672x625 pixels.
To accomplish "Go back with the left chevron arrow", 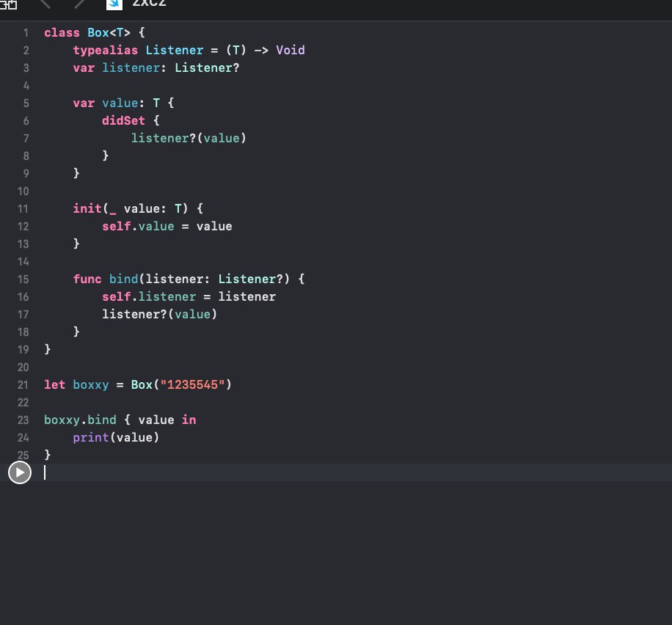I will pos(45,4).
